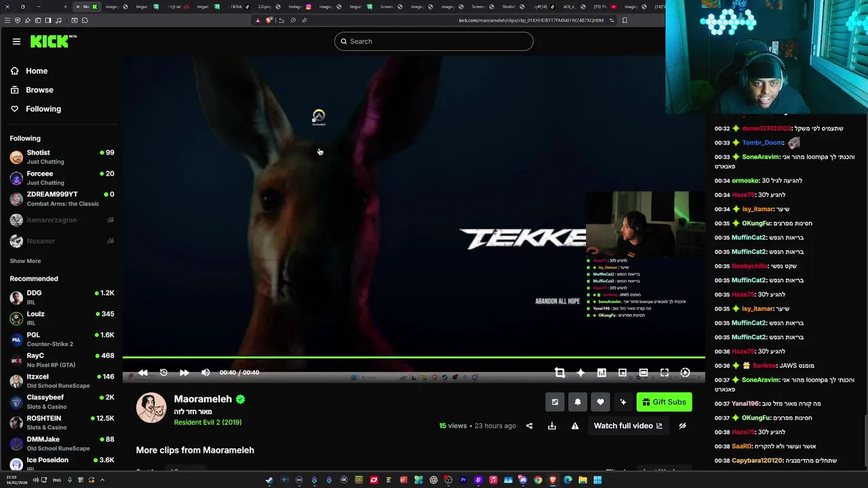The image size is (868, 488).
Task: Open recommended channel Ice Poseidon
Action: click(x=62, y=464)
